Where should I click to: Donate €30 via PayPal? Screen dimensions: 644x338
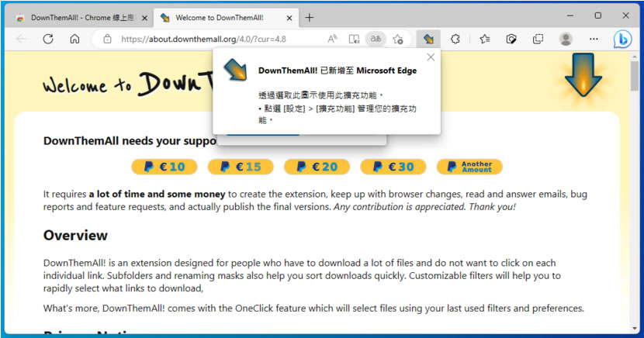393,167
